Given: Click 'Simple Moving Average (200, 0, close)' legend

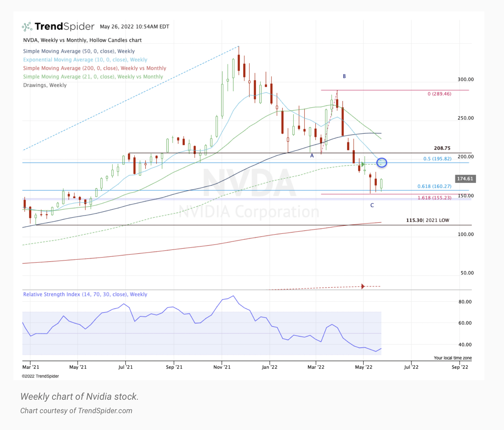Looking at the screenshot, I should pyautogui.click(x=95, y=68).
